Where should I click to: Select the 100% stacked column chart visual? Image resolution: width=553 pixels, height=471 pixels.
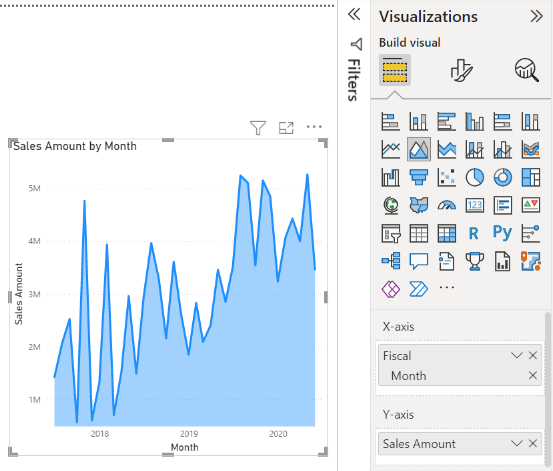click(530, 121)
